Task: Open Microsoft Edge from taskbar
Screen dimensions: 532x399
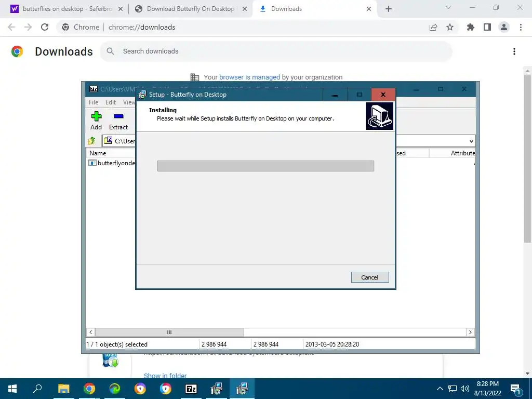Action: click(x=115, y=389)
